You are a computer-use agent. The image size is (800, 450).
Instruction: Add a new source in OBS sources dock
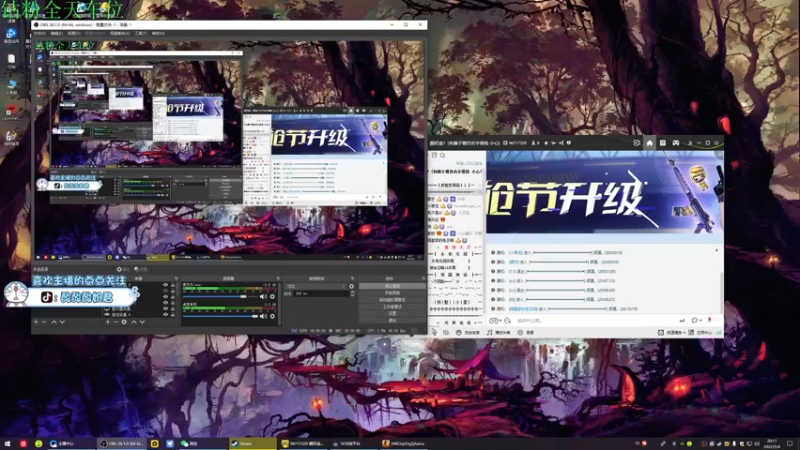(x=108, y=322)
